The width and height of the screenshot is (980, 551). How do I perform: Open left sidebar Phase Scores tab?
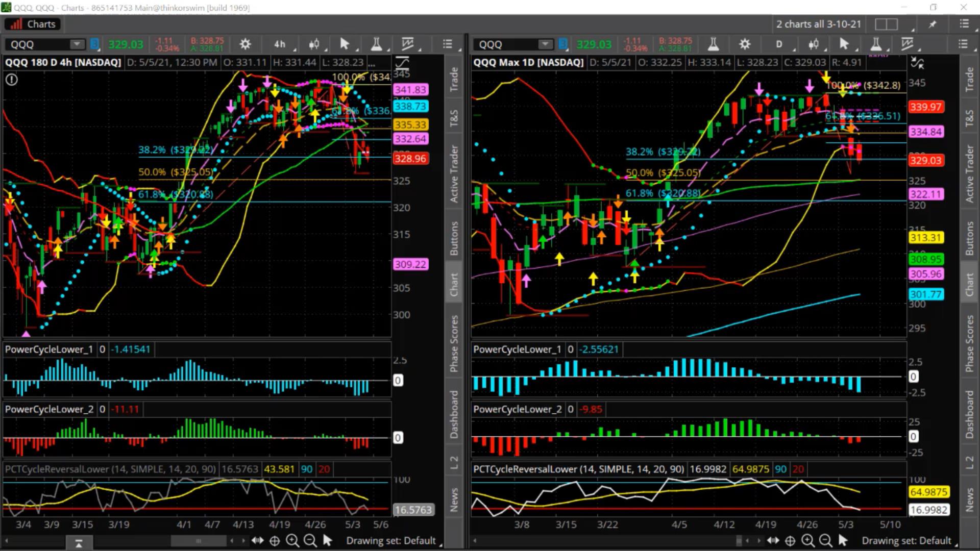click(x=454, y=343)
